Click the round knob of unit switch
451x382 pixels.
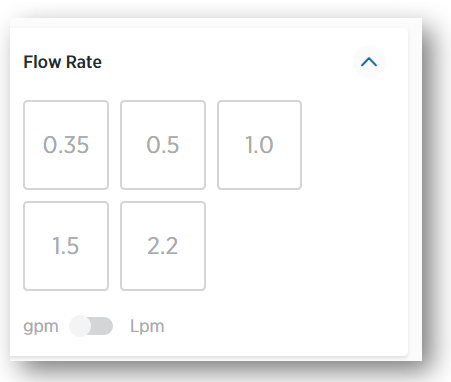(80, 326)
